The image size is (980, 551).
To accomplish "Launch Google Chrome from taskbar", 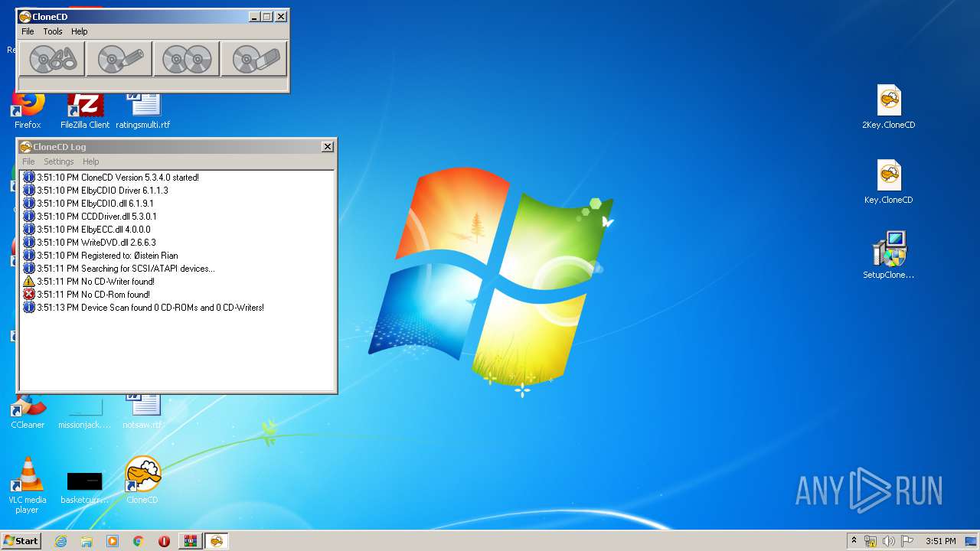I will [x=139, y=541].
